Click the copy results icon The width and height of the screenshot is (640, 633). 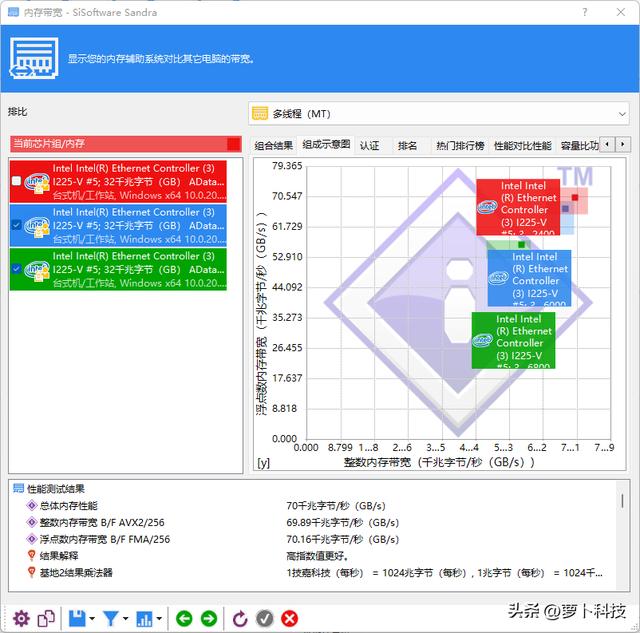point(46,619)
